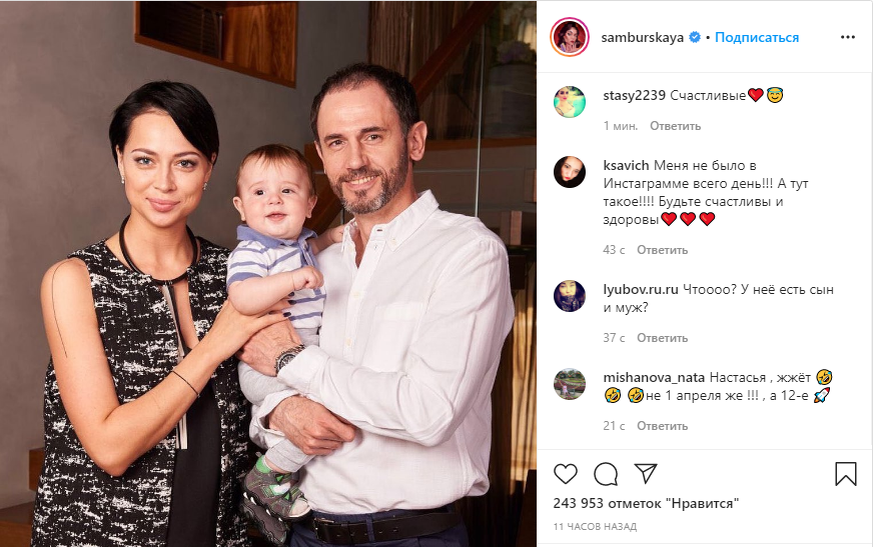Open the mishanova_nata commenter avatar
This screenshot has width=873, height=547.
(569, 384)
